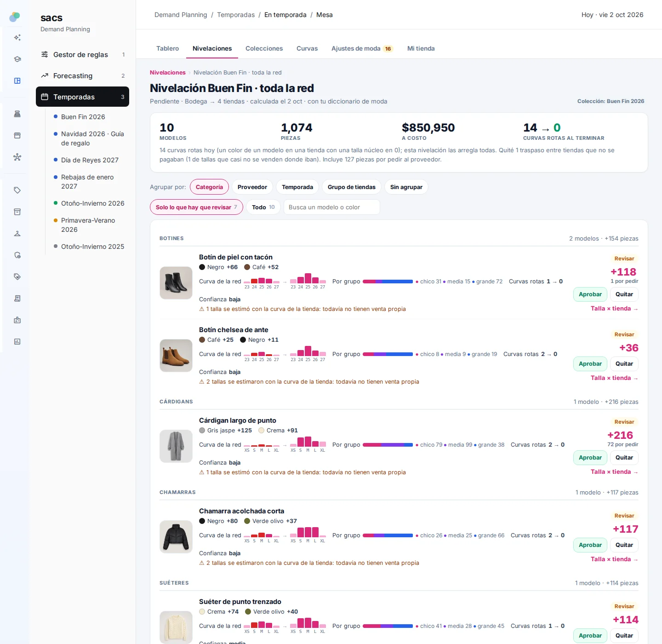Focus the Busca un modelo o color field
Screen dimensions: 662x644
pyautogui.click(x=332, y=207)
